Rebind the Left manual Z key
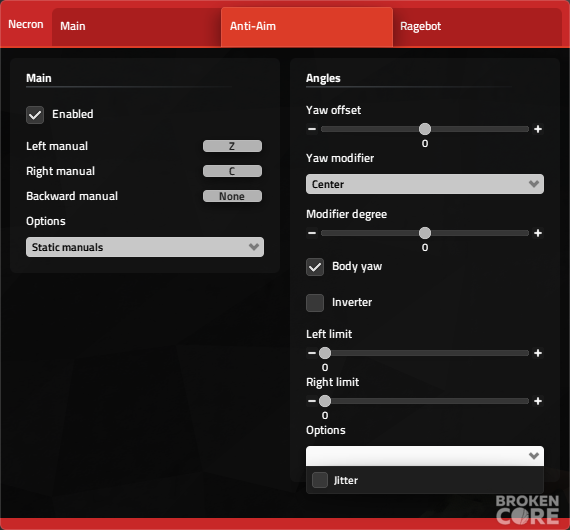Image resolution: width=570 pixels, height=530 pixels. (x=232, y=146)
